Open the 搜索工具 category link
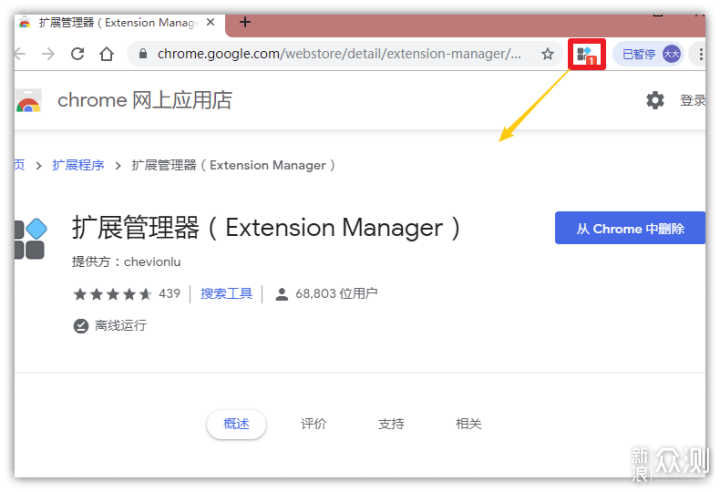This screenshot has width=720, height=492. tap(226, 293)
